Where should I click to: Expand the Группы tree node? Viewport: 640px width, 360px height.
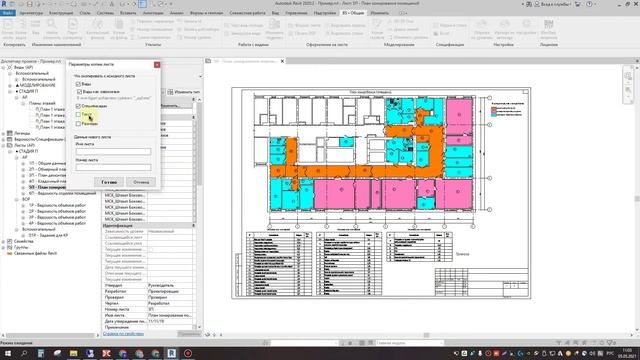click(x=3, y=247)
